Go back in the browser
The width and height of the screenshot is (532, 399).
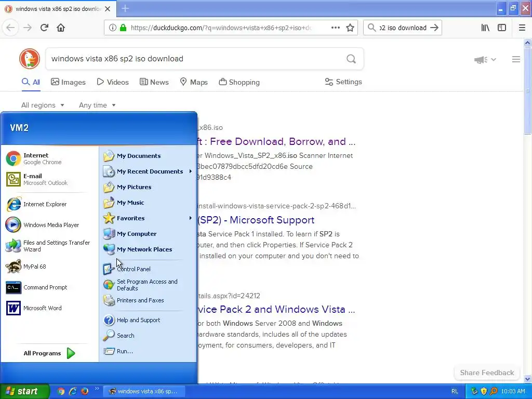(x=10, y=28)
